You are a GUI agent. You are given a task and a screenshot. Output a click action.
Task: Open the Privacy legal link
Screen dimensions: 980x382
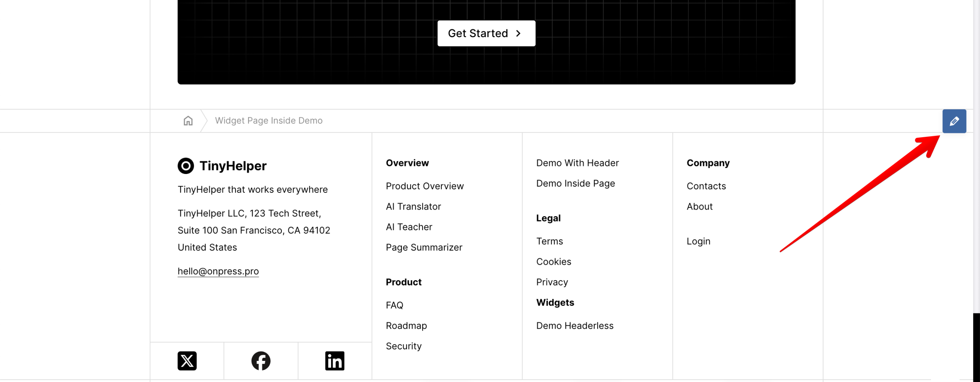(552, 282)
